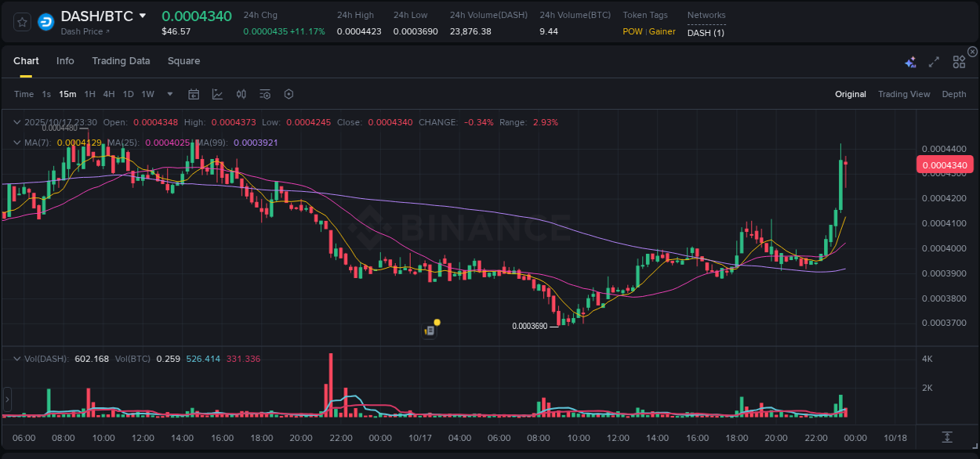
Task: Switch to the Info tab
Action: coord(65,61)
